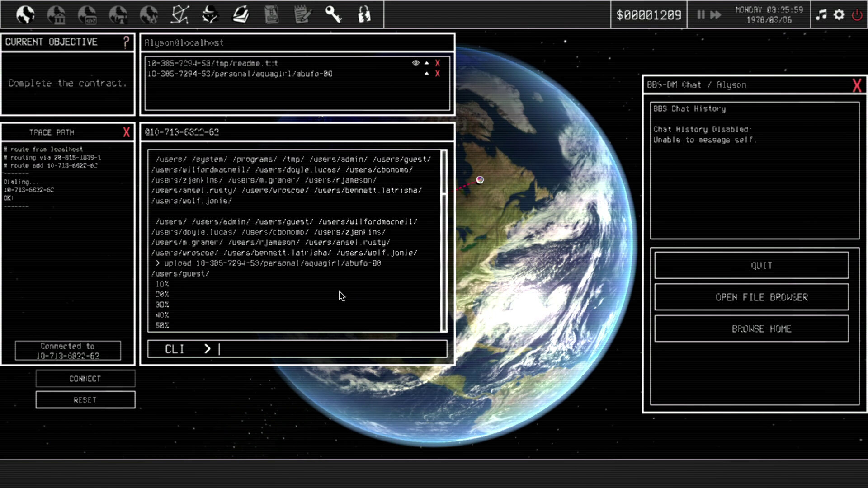Select the incognito hacker icon
This screenshot has height=488, width=868.
coord(211,14)
